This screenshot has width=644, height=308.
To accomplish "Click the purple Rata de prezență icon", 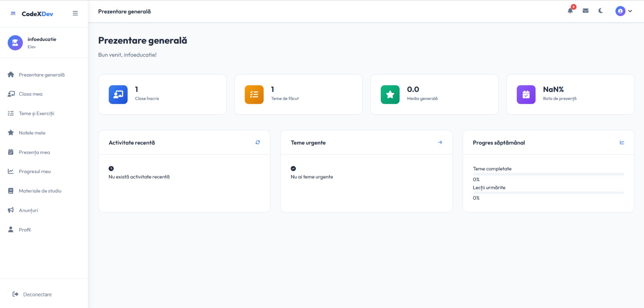I will coord(526,95).
